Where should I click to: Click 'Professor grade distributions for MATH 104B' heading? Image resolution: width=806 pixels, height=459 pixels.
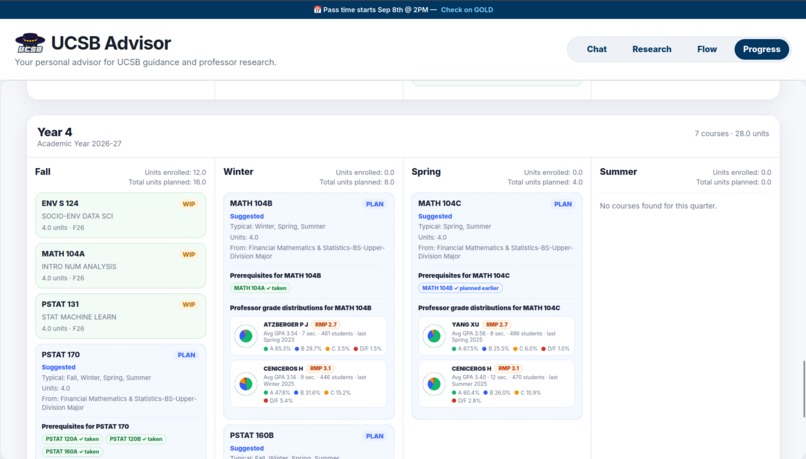[300, 308]
